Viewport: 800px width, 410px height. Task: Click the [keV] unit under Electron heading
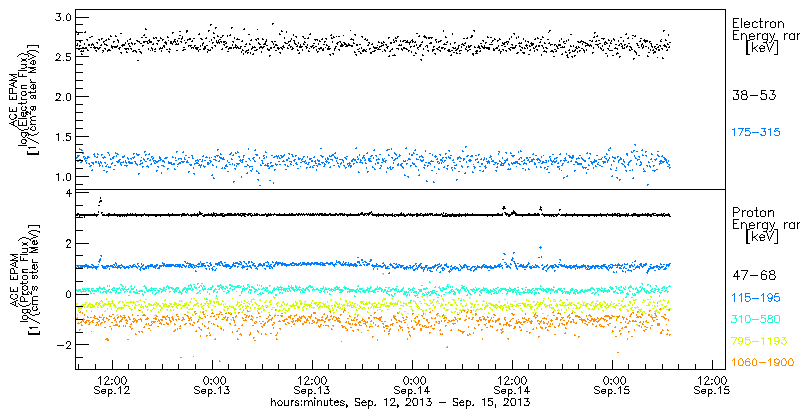[762, 48]
